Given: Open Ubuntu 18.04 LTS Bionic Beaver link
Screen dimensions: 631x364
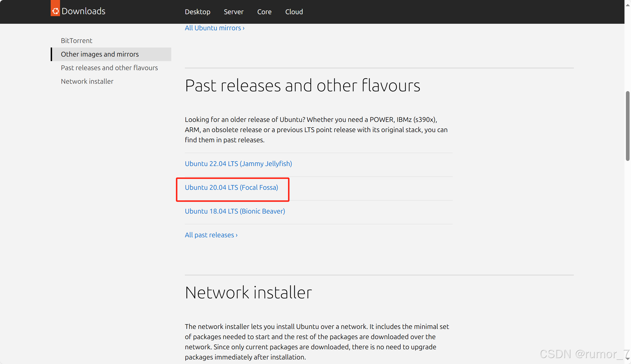Looking at the screenshot, I should (235, 211).
